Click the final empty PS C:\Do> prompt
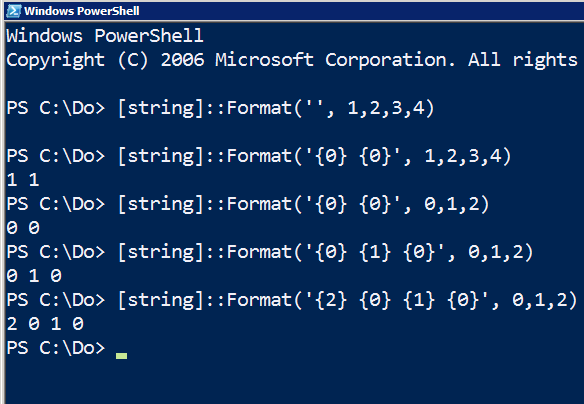This screenshot has width=584, height=404. (56, 348)
